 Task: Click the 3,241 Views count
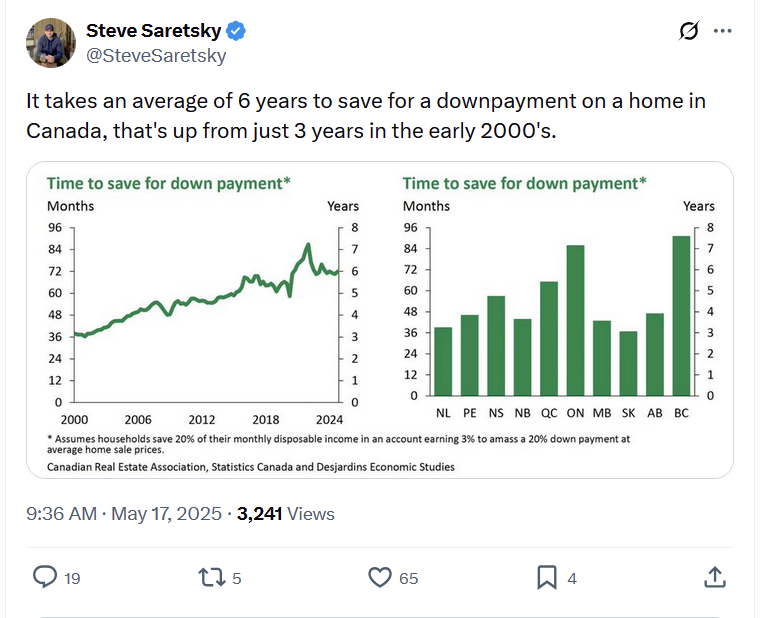[x=286, y=513]
